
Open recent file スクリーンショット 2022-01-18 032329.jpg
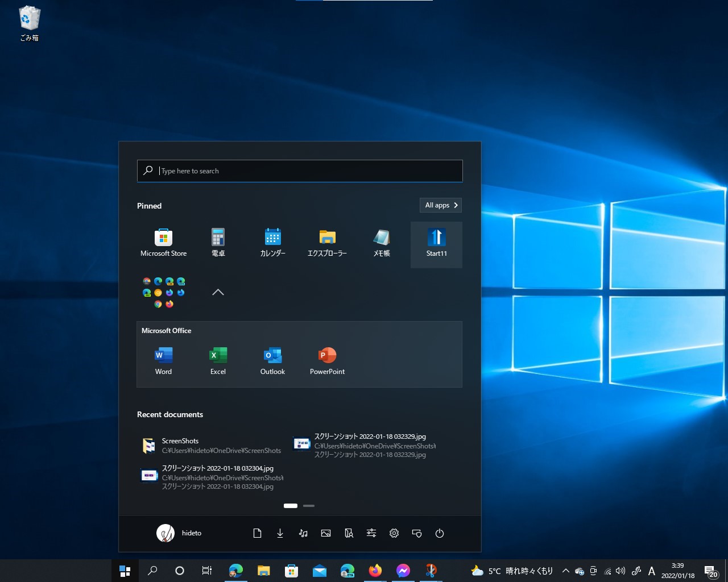point(365,445)
